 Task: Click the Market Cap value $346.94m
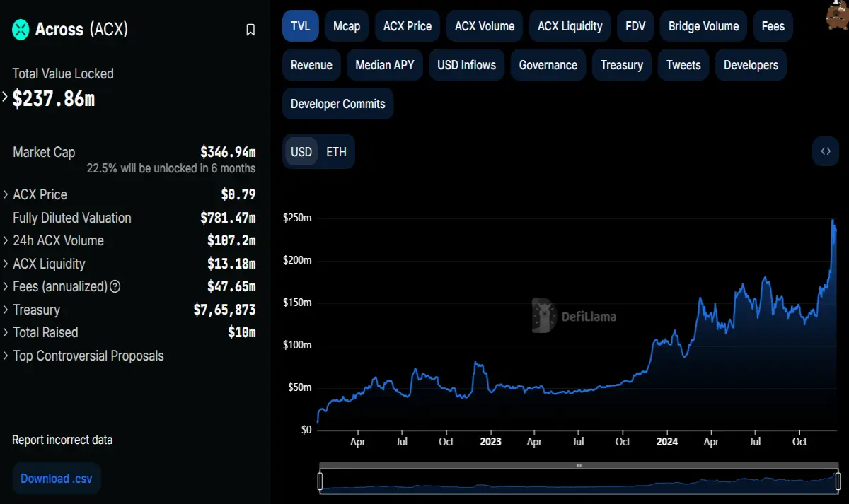228,152
